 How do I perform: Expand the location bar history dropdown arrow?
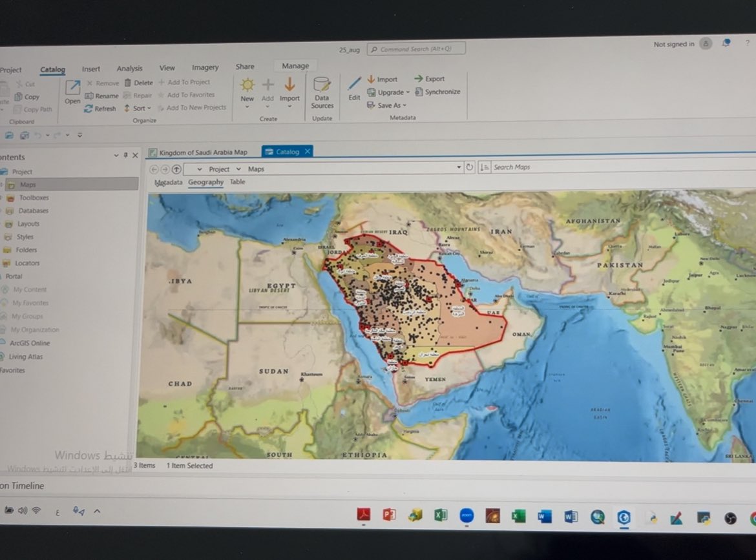459,167
